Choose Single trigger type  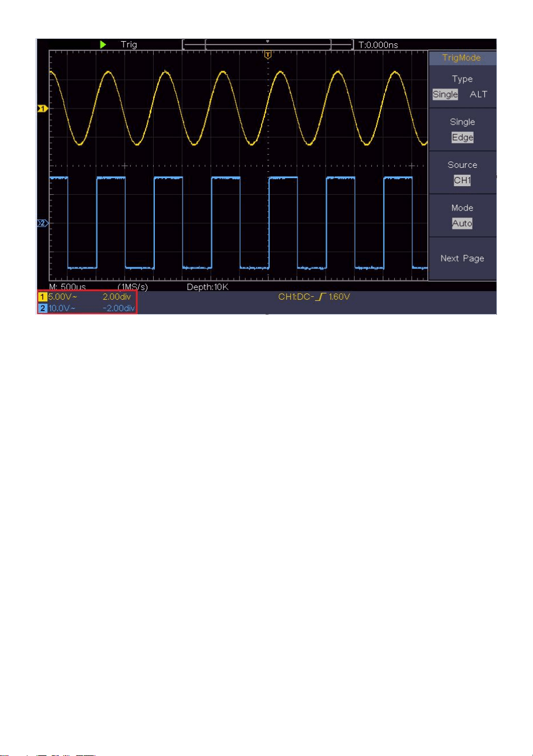pos(445,95)
